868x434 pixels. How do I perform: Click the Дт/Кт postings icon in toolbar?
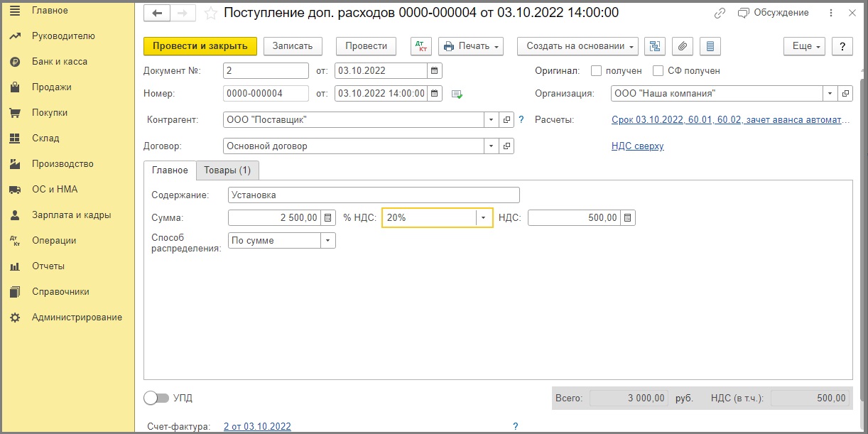click(x=421, y=46)
